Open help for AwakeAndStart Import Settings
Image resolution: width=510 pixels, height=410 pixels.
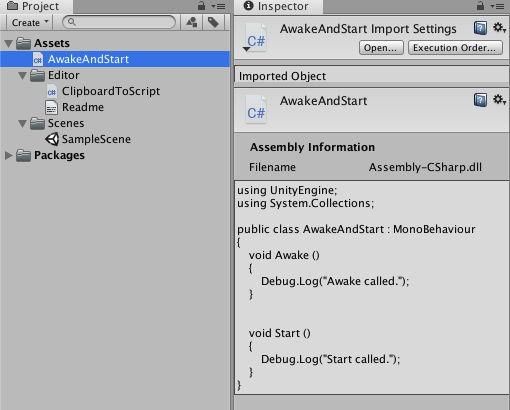coord(480,28)
